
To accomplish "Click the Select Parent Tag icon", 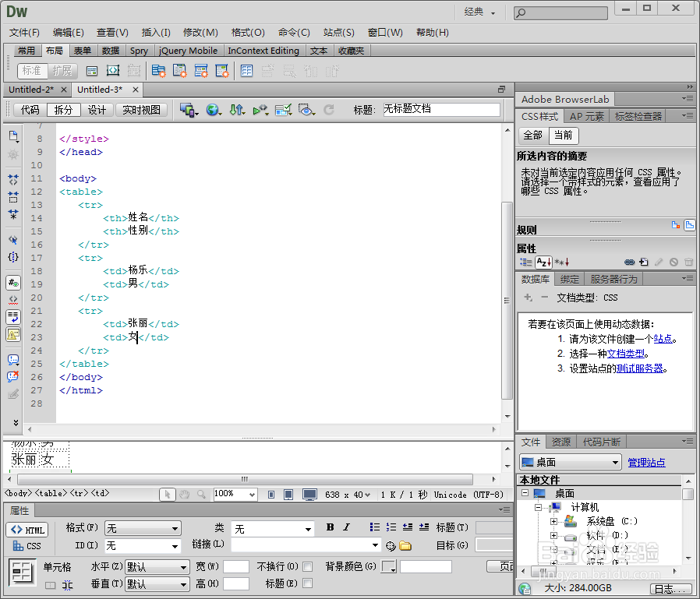I will pyautogui.click(x=13, y=240).
